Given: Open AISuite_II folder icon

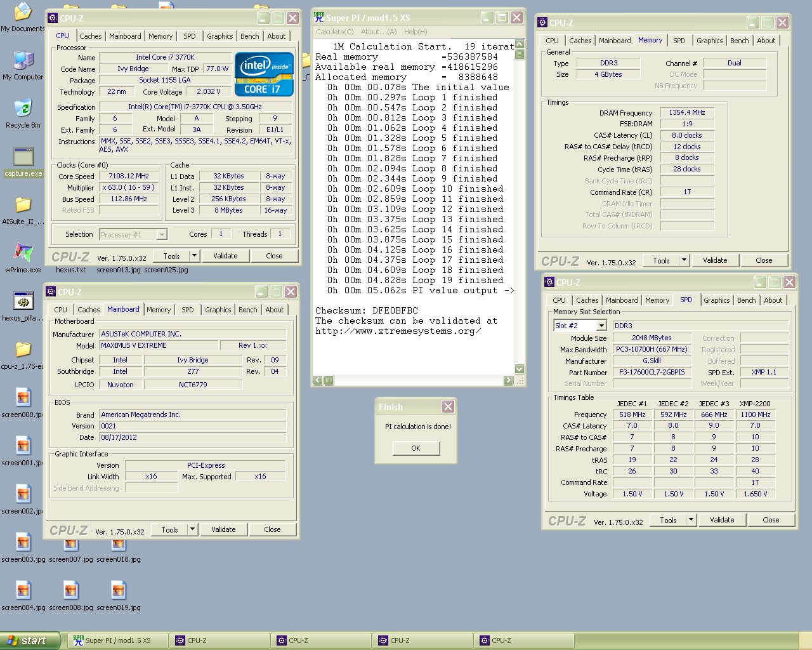Looking at the screenshot, I should (x=23, y=211).
